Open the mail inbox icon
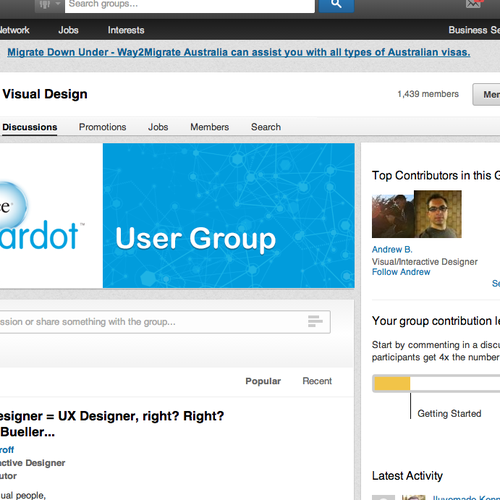This screenshot has height=500, width=500. pyautogui.click(x=473, y=4)
